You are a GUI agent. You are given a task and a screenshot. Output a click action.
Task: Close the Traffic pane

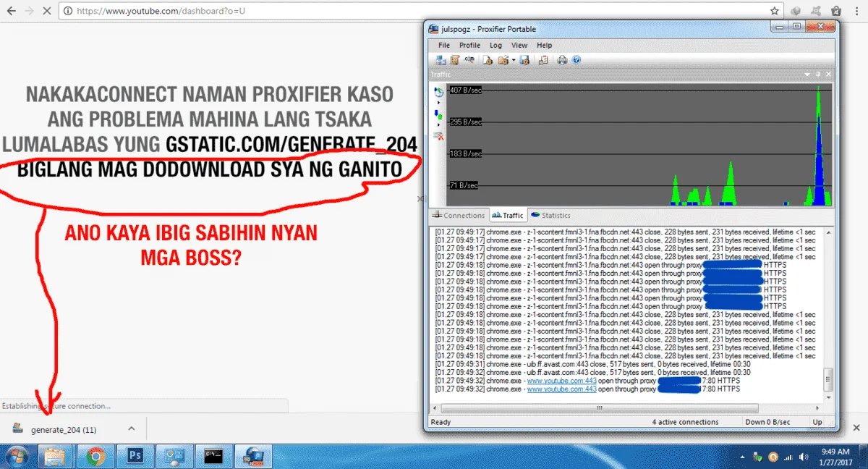coord(829,75)
